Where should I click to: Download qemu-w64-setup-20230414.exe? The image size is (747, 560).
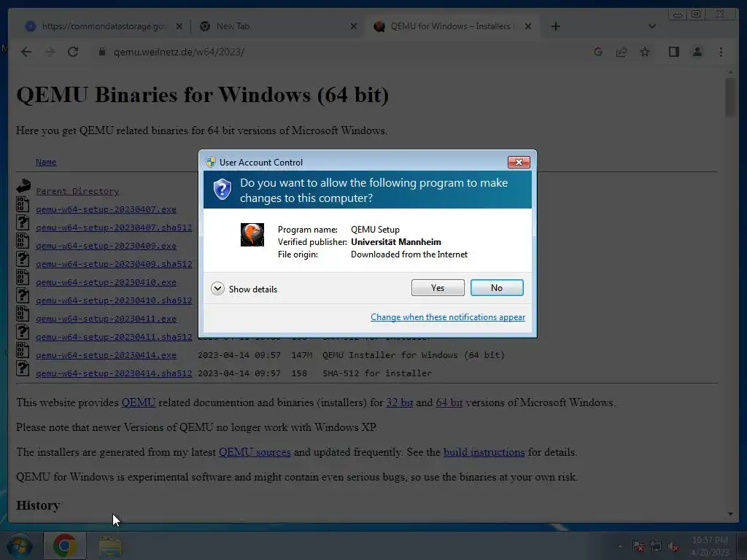[x=106, y=355]
